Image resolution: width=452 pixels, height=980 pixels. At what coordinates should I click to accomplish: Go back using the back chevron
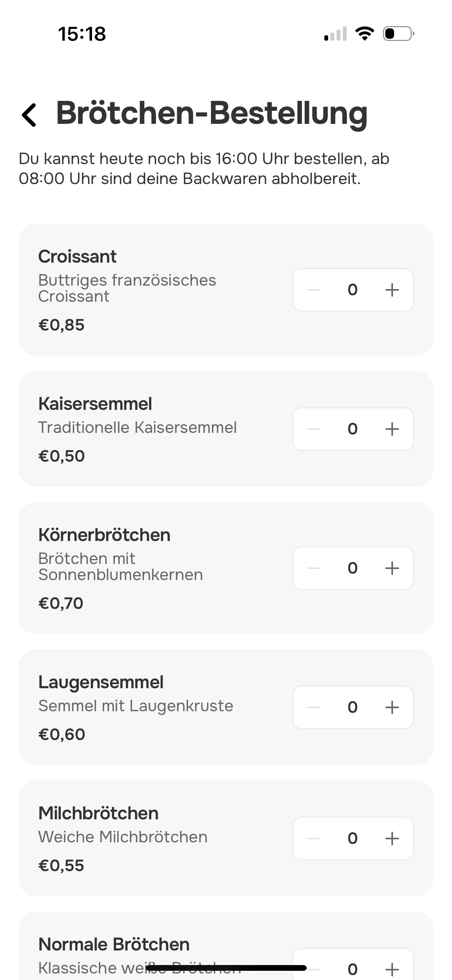coord(29,115)
